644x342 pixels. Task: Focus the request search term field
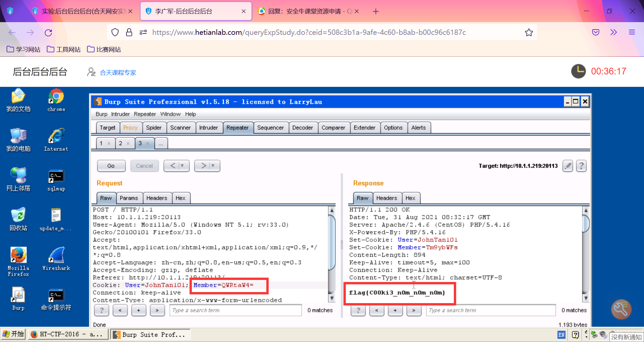[236, 310]
